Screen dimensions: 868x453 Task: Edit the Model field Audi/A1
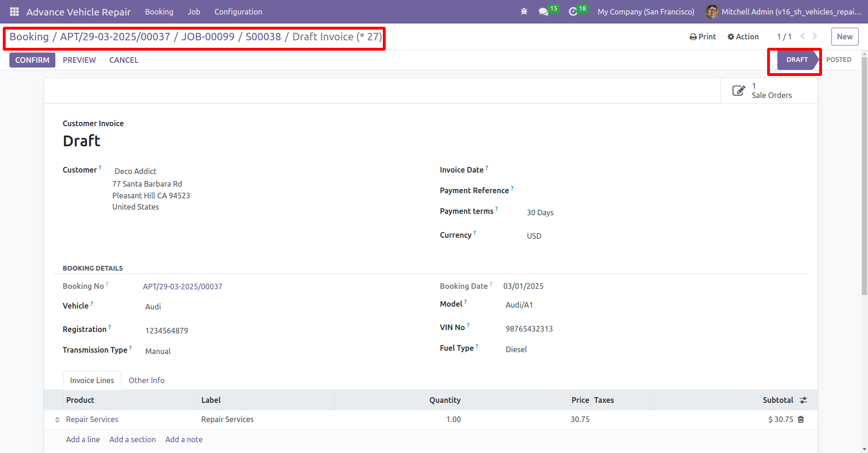(655, 305)
